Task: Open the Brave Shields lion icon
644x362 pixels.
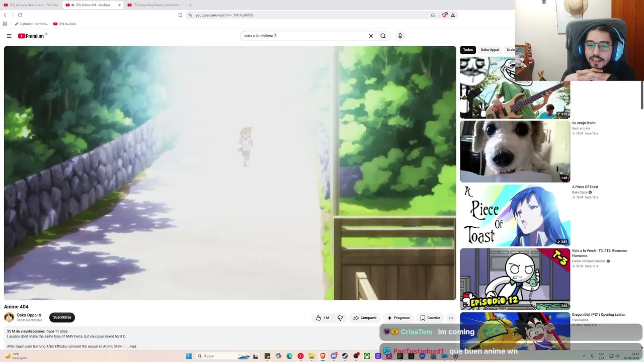Action: (445, 15)
